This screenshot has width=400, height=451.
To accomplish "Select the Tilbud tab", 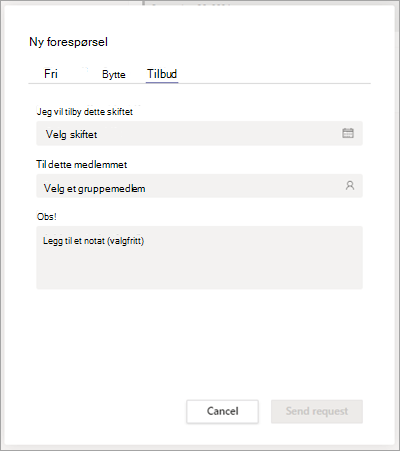I will coord(162,74).
